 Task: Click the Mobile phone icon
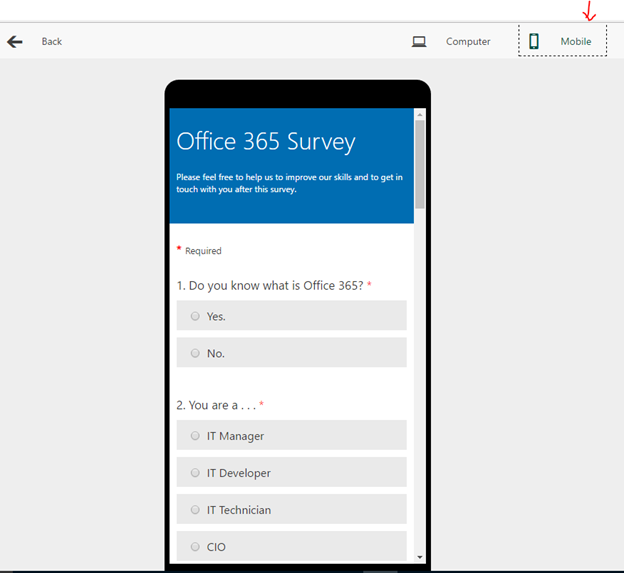point(534,42)
